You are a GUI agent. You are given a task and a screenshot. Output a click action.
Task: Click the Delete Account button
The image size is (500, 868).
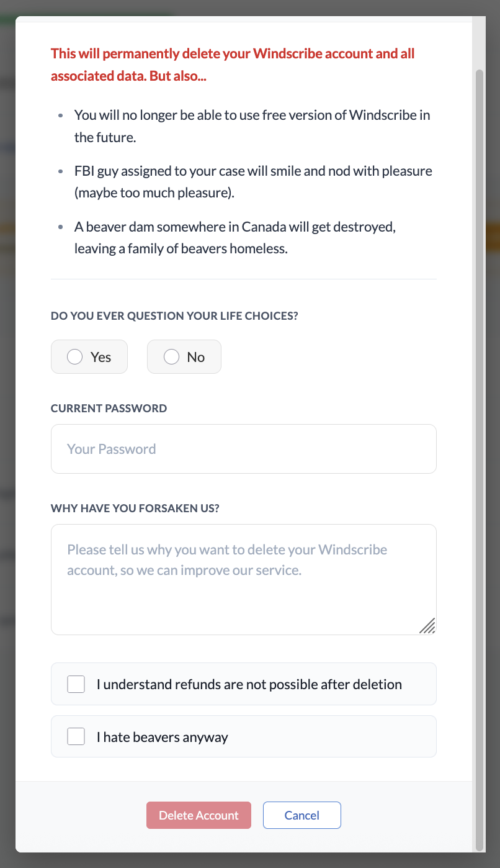[199, 815]
